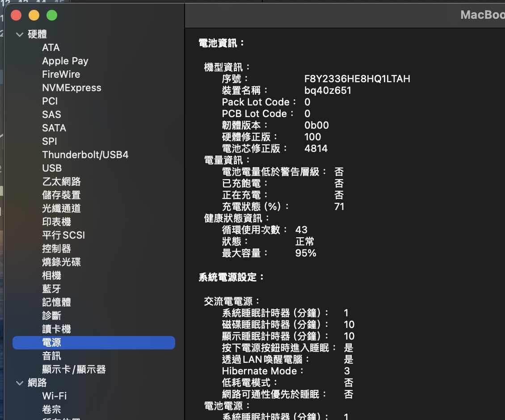Collapse the 硬體 hardware section
The width and height of the screenshot is (505, 420).
(20, 34)
